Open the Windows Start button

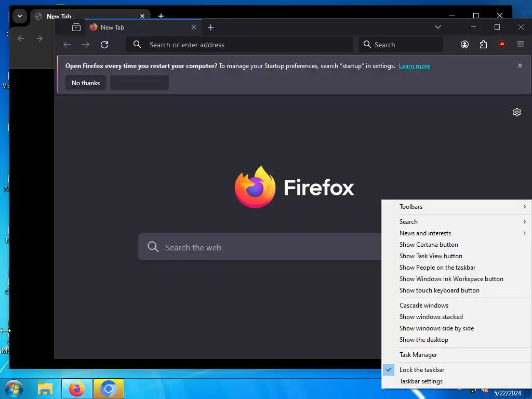coord(14,389)
